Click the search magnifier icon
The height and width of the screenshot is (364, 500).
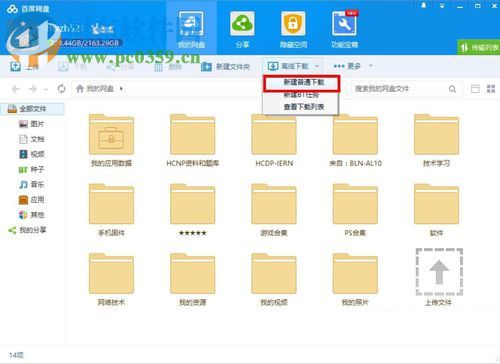[x=452, y=89]
